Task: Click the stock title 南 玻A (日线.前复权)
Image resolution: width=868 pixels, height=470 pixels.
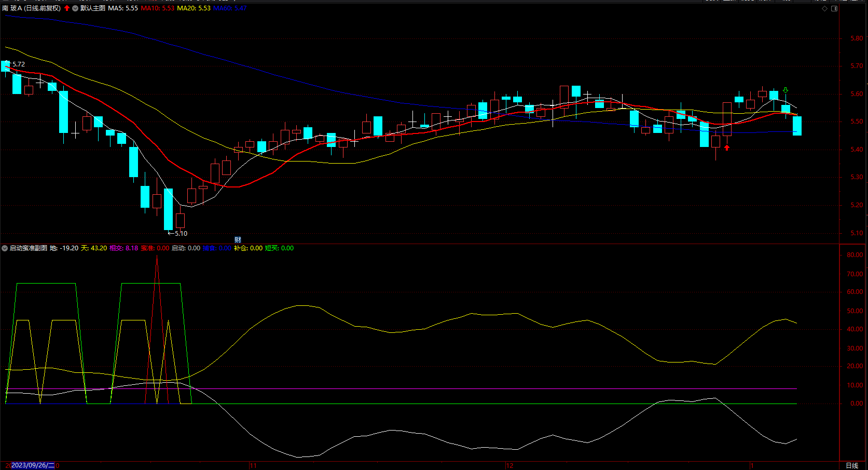Action: pyautogui.click(x=32, y=8)
